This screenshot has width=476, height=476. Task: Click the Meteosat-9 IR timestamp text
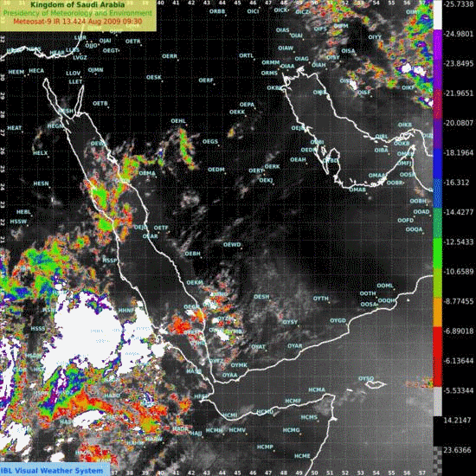77,22
